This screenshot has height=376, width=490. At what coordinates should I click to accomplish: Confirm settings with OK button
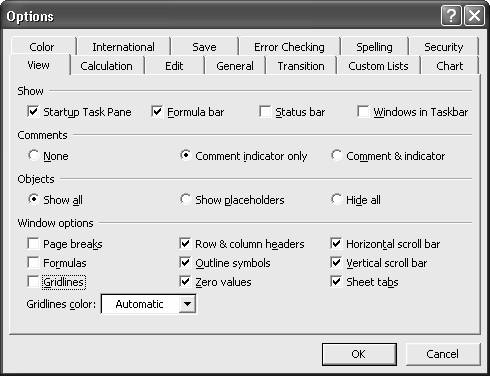click(x=359, y=354)
